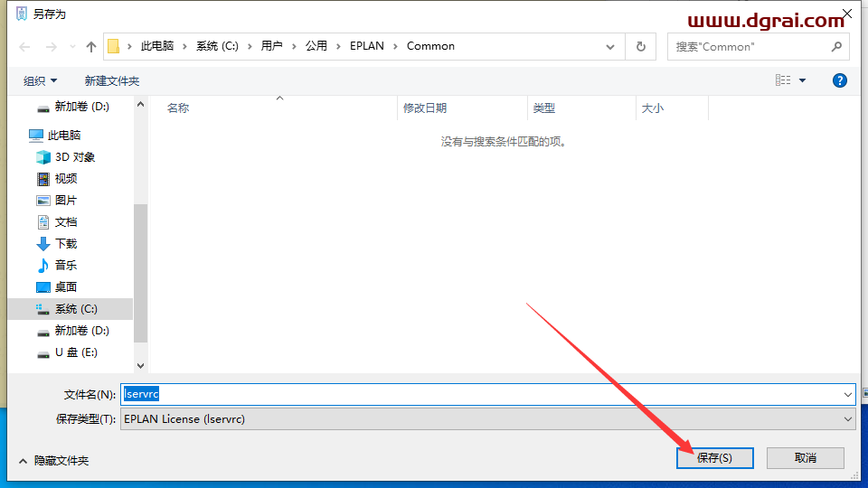The image size is (868, 488).
Task: Open the 保存类型 combo box
Action: point(487,418)
